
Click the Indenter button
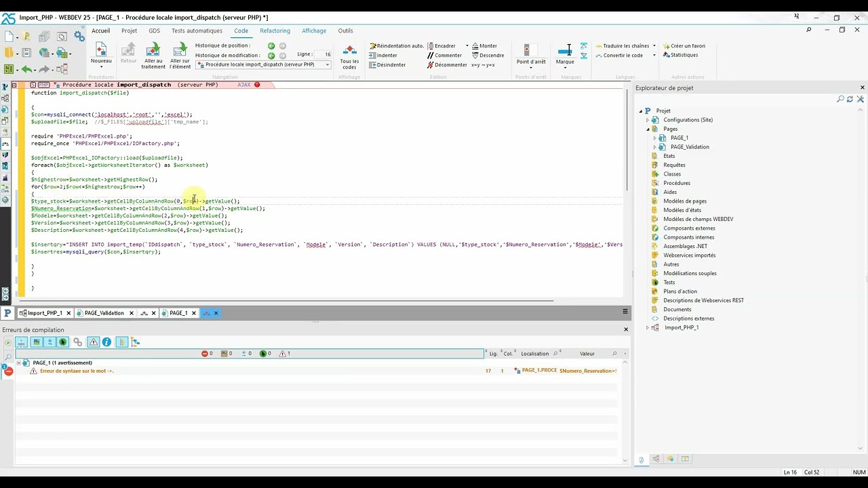[x=383, y=56]
